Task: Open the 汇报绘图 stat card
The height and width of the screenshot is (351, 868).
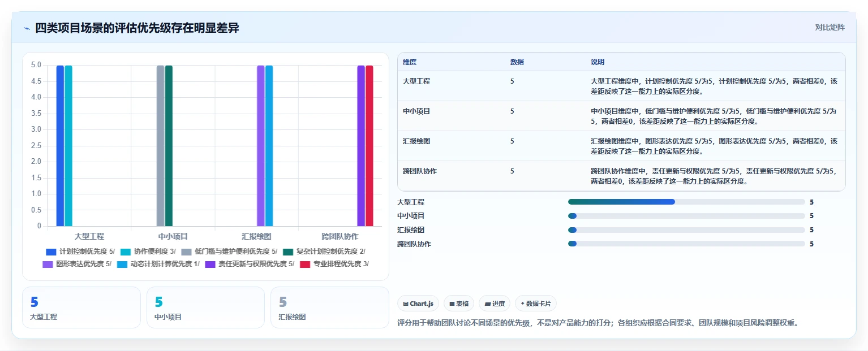Action: [x=330, y=307]
